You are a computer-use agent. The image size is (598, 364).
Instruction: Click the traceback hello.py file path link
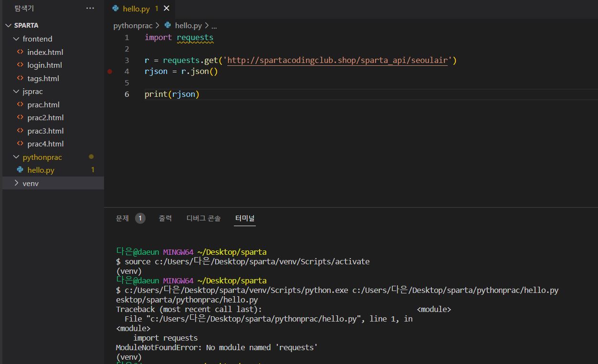[x=253, y=319]
